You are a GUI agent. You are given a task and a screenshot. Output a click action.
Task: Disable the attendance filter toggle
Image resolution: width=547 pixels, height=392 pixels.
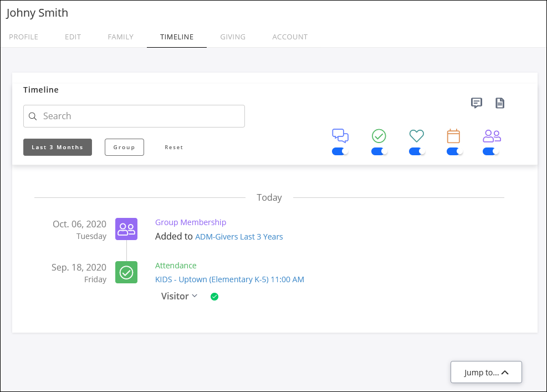point(379,151)
